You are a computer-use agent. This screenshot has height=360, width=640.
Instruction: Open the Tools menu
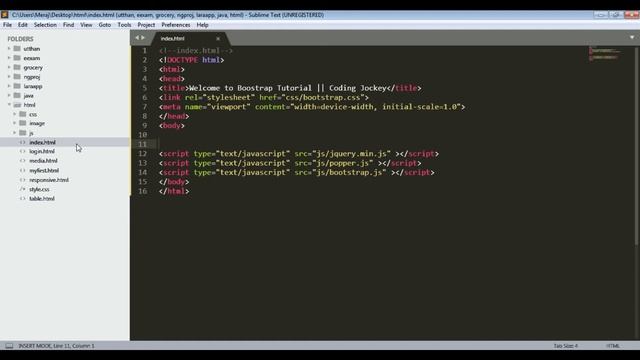click(x=124, y=25)
